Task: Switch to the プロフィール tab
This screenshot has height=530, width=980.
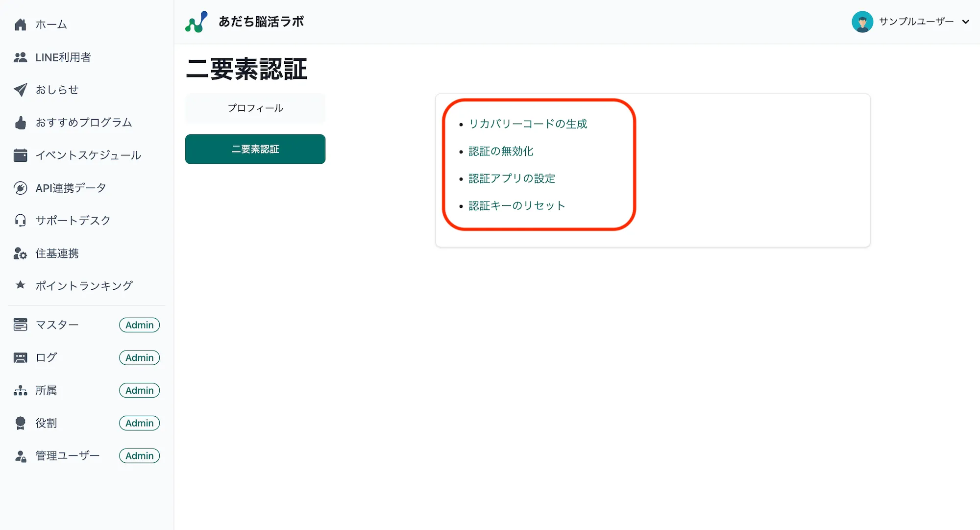Action: [255, 108]
